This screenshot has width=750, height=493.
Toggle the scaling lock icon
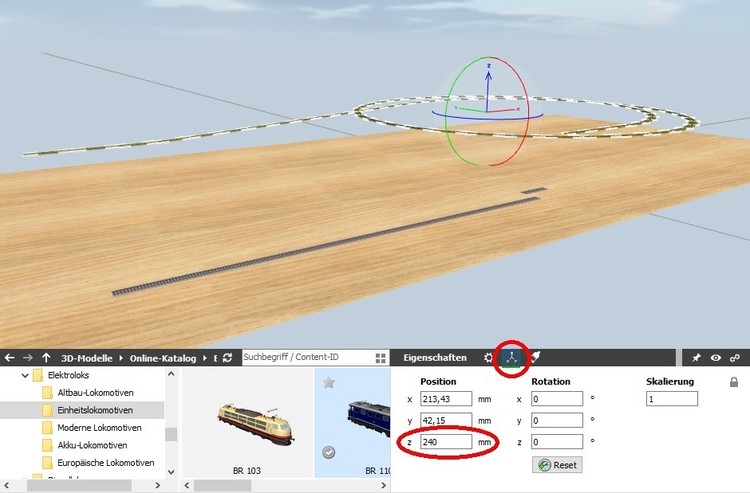click(x=734, y=382)
